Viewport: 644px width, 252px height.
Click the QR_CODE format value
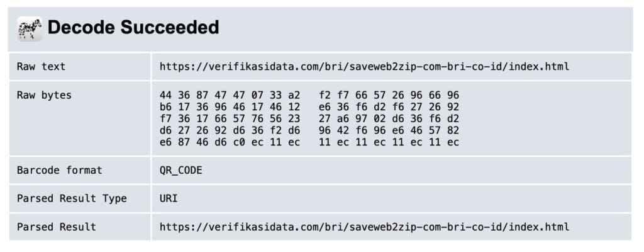click(181, 171)
